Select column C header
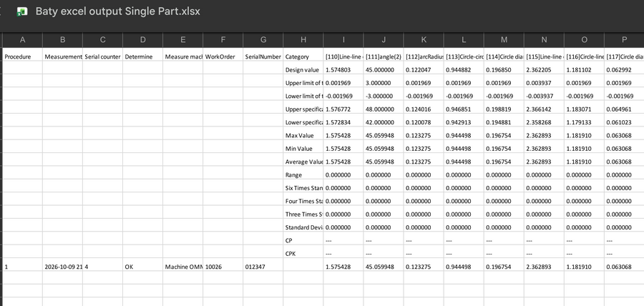Screen dimensions: 644x306 tap(102, 40)
